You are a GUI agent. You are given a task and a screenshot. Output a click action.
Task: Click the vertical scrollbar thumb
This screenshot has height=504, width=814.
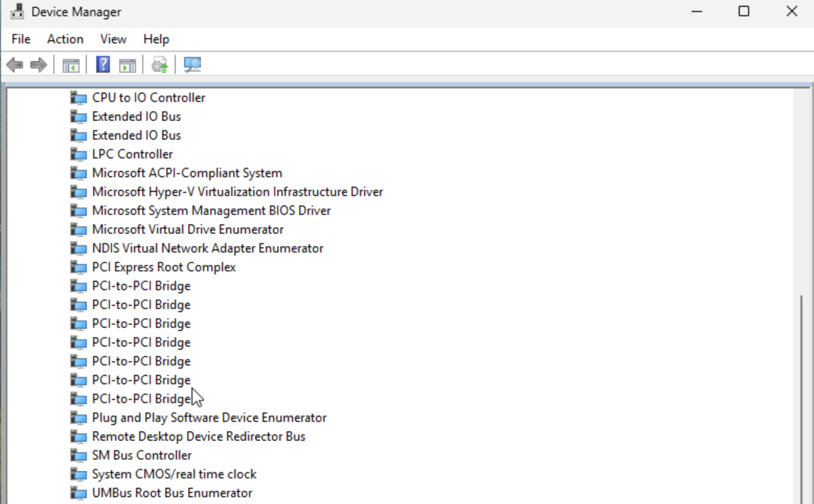tap(801, 397)
